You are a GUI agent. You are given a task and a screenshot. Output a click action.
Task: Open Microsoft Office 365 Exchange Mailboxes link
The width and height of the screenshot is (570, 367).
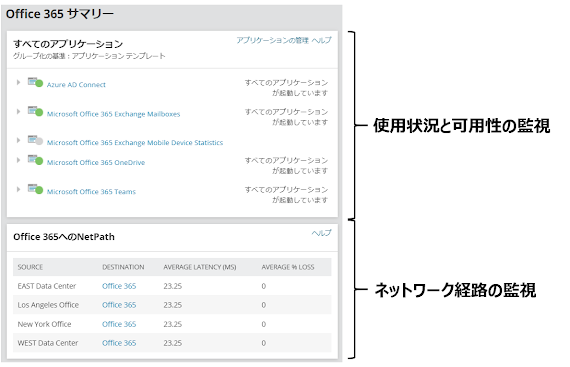[x=113, y=114]
